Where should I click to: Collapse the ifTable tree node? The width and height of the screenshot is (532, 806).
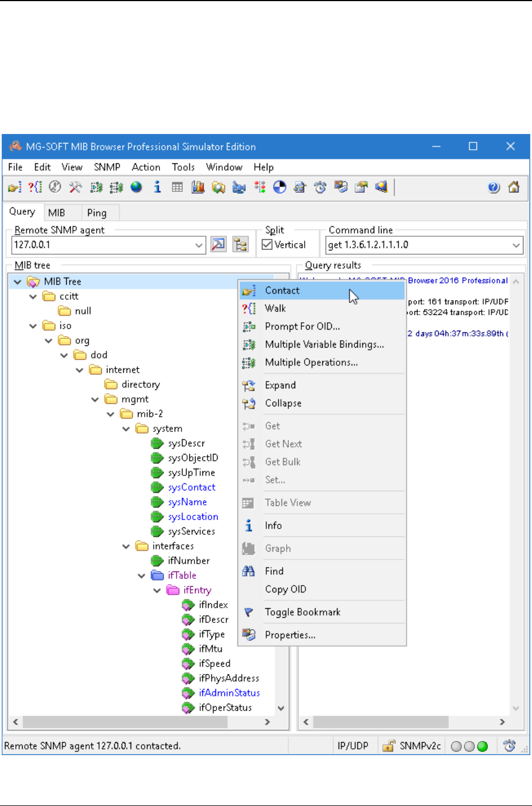click(x=141, y=575)
